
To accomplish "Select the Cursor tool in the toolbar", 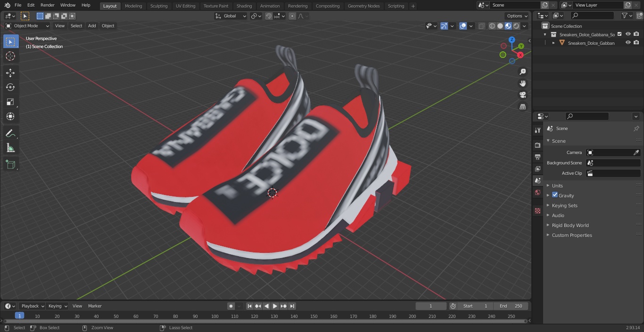I will coord(10,56).
